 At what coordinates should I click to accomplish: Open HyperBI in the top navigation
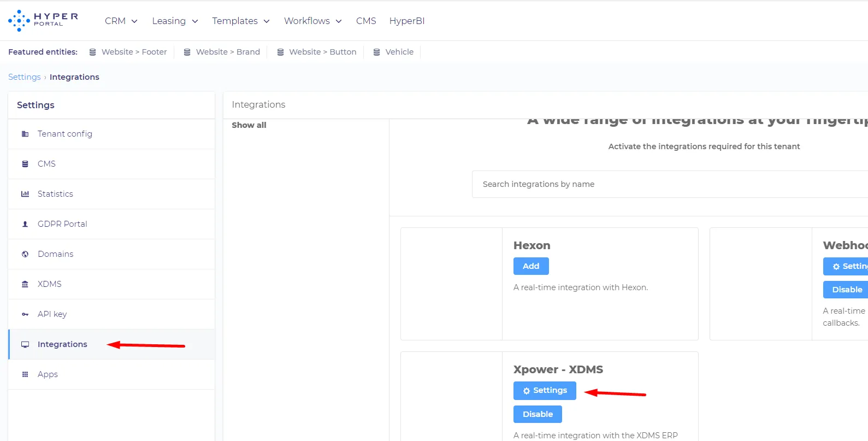(407, 21)
